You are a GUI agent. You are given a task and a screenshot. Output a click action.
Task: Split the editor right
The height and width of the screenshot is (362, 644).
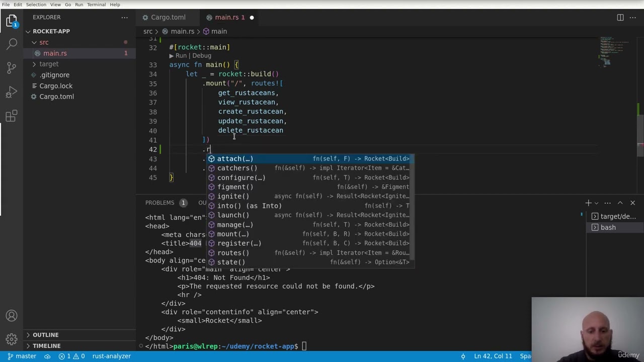click(620, 17)
